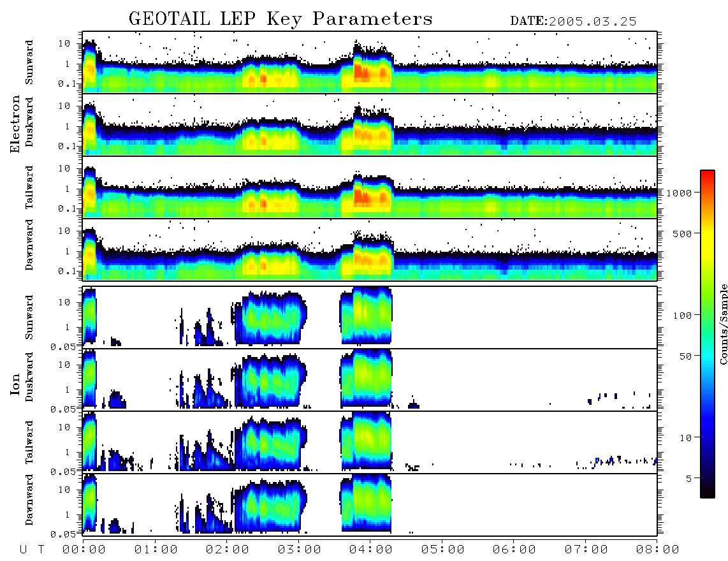The width and height of the screenshot is (728, 561).
Task: Select the 02:00 time tick label
Action: [228, 550]
